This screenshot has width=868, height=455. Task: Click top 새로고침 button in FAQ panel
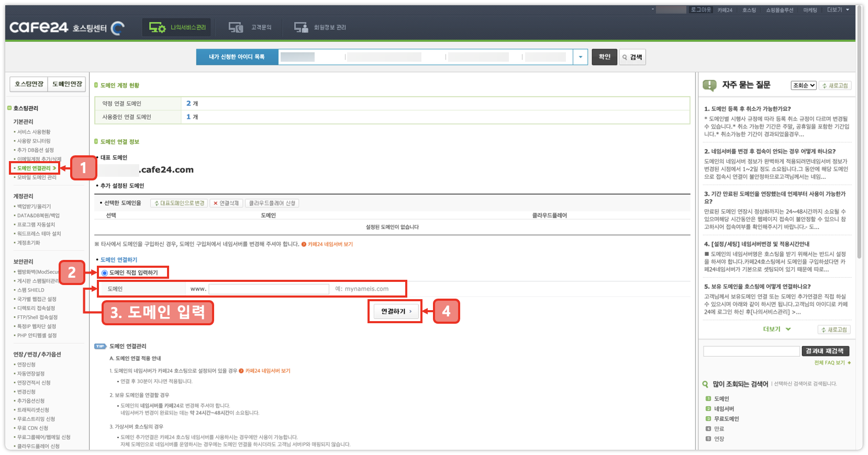click(835, 85)
